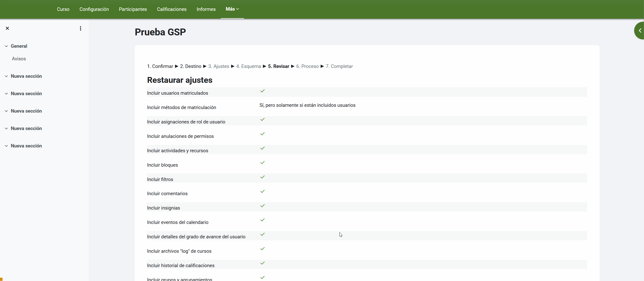Collapse the General section chevron
The image size is (644, 281).
pos(6,46)
